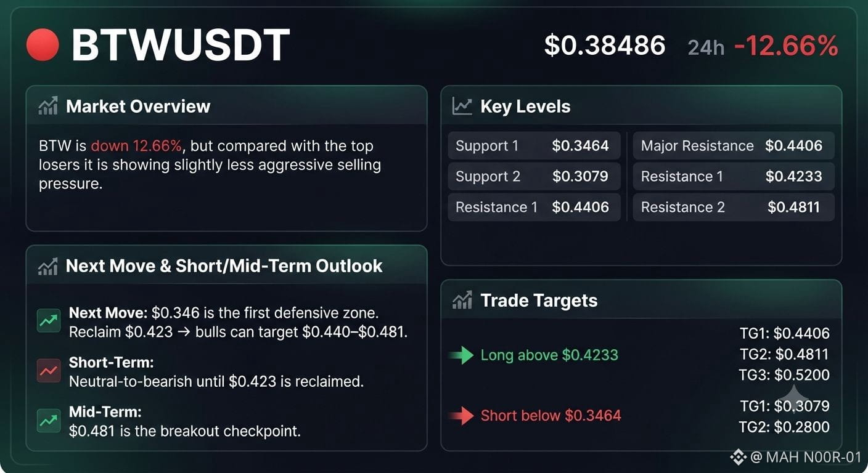Select the Resistance 1 value $0.4233
The image size is (868, 473).
tap(793, 176)
